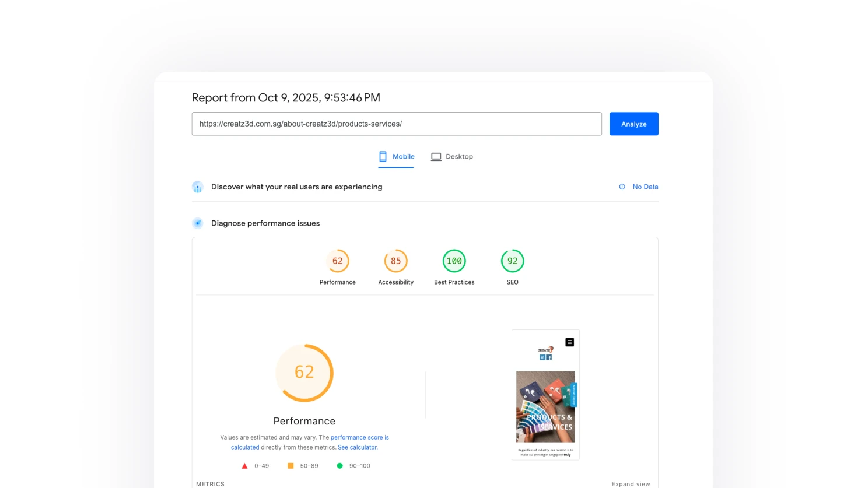Viewport: 868px width, 488px height.
Task: Click the real users experience icon
Action: pos(198,187)
